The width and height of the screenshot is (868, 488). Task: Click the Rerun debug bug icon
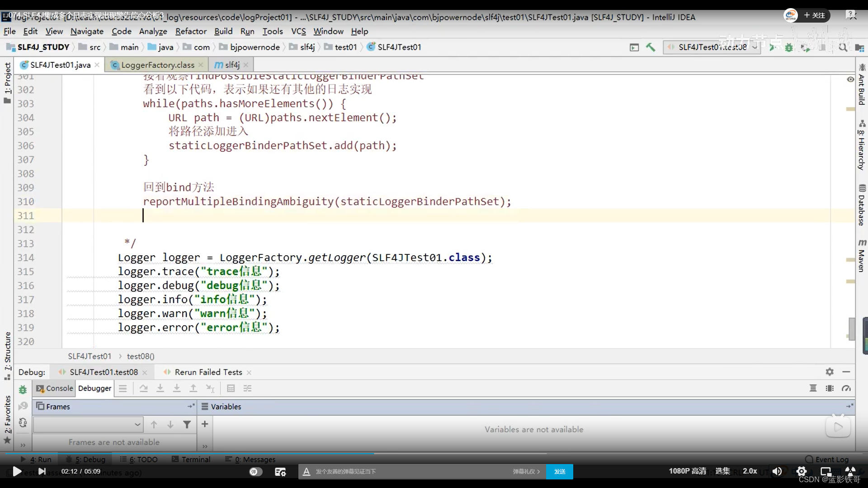(23, 389)
